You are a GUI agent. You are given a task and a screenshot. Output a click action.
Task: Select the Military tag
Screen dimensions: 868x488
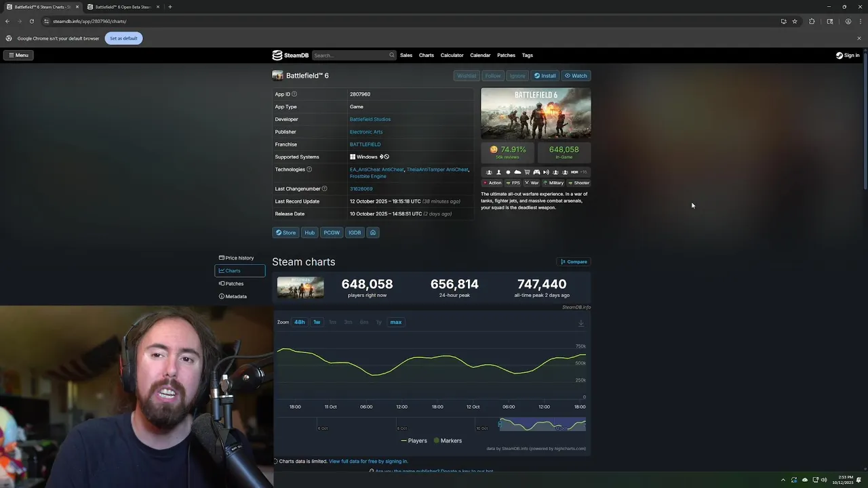click(x=553, y=183)
